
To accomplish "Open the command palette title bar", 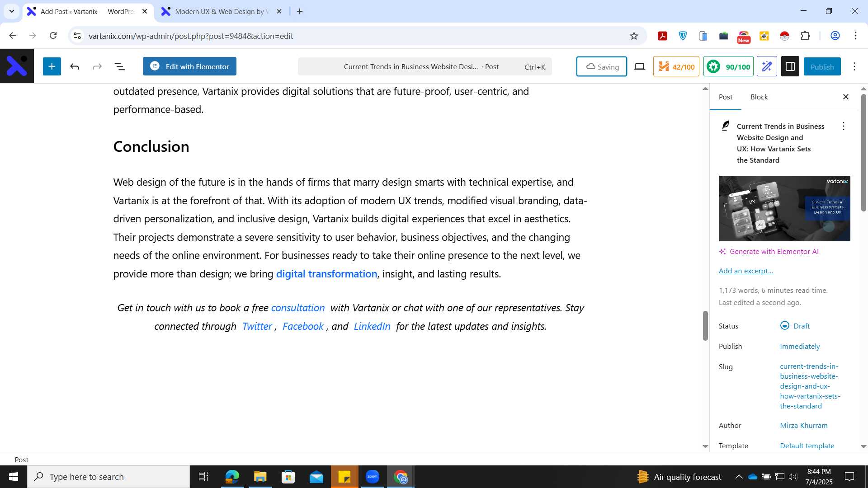I will pos(425,66).
